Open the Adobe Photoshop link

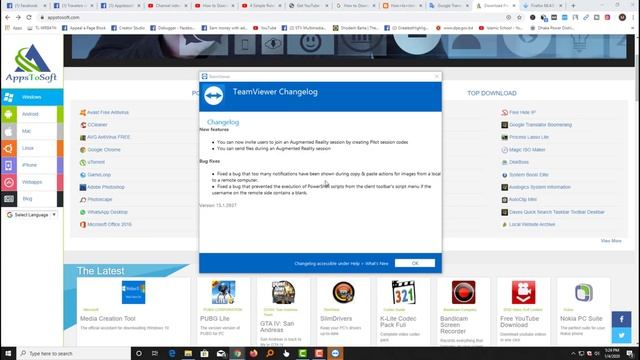coord(106,187)
